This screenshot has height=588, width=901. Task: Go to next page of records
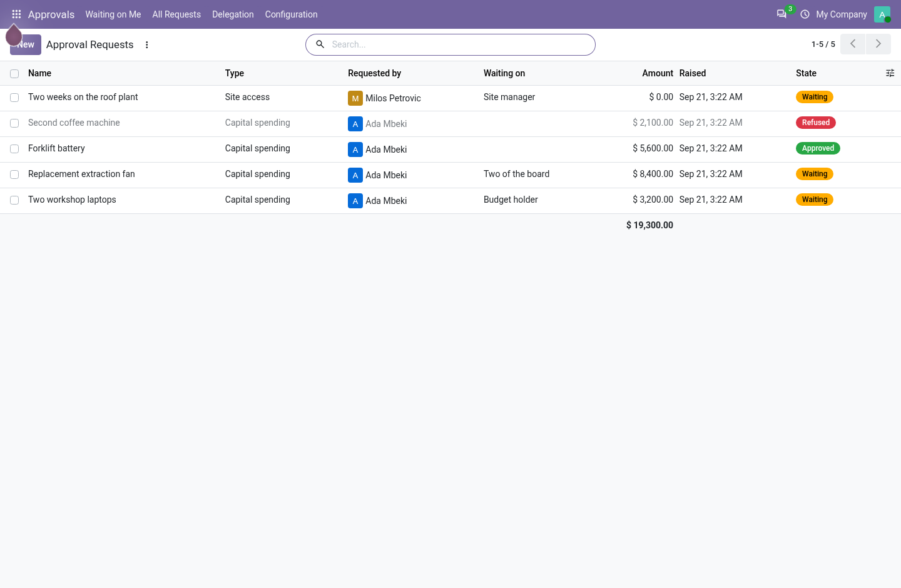click(878, 44)
